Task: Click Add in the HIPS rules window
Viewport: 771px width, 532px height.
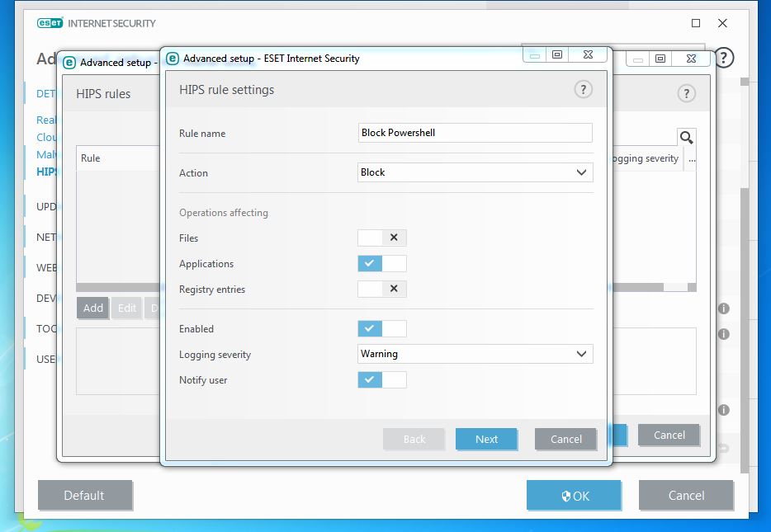Action: click(x=93, y=308)
